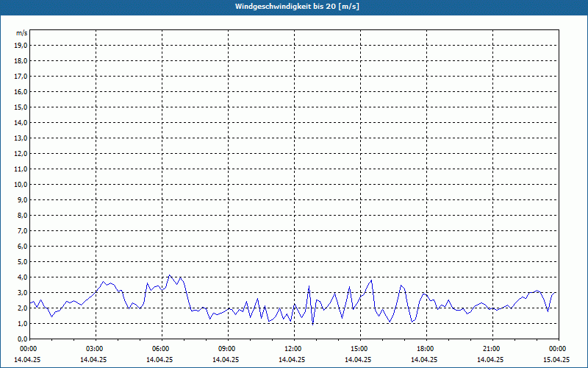Click the 16,0 y-axis value
588x368 pixels.
(21, 91)
